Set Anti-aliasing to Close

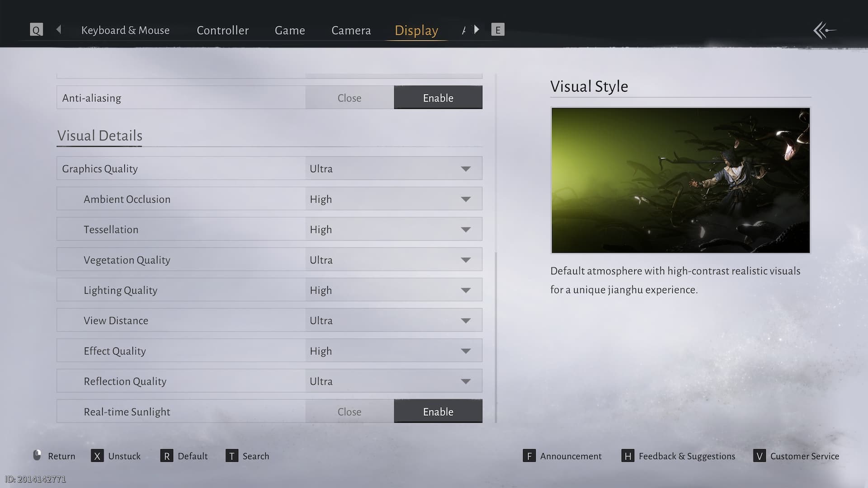(x=349, y=98)
